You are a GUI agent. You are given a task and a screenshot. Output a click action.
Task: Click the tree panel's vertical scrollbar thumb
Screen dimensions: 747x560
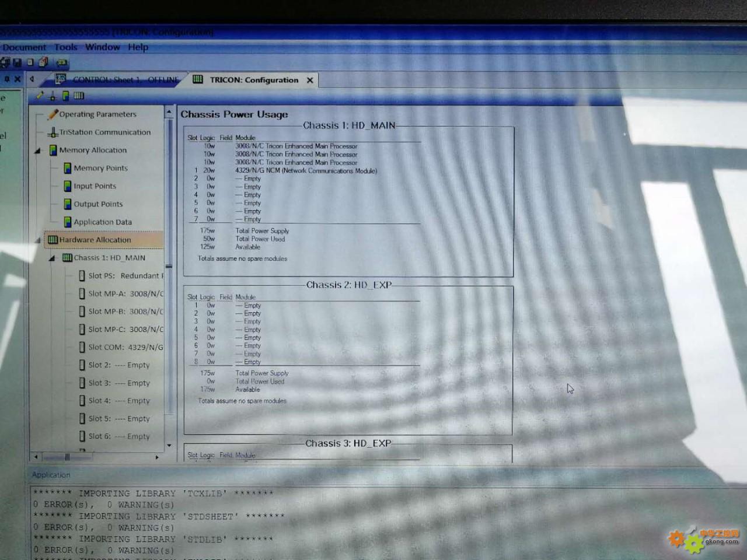[x=169, y=266]
